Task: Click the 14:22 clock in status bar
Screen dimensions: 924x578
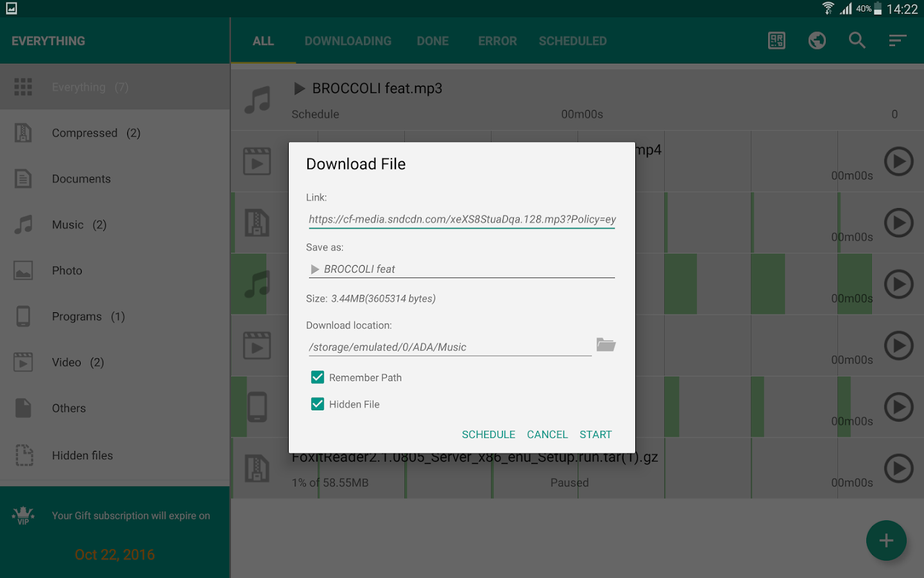Action: [902, 9]
